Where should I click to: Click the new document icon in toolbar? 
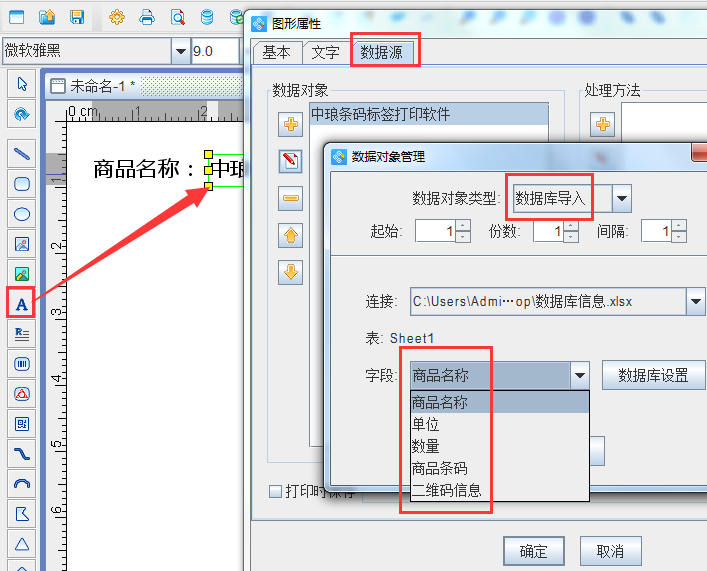(17, 17)
